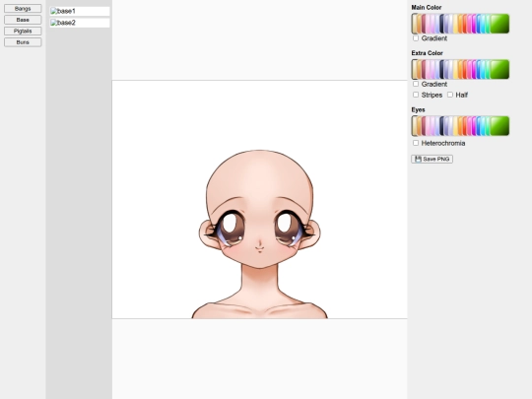Choose the red-orange swatch in Extra Color
The height and width of the screenshot is (399, 532).
[x=465, y=69]
